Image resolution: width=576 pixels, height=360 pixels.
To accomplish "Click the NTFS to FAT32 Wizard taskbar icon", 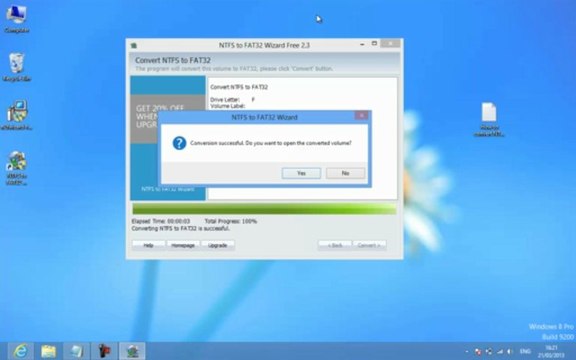I will point(132,351).
